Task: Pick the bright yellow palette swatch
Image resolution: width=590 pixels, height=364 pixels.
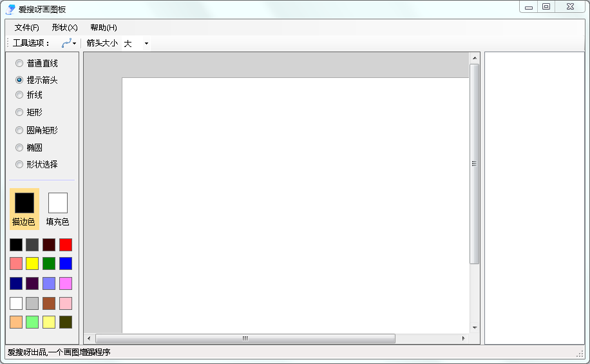Action: [32, 263]
